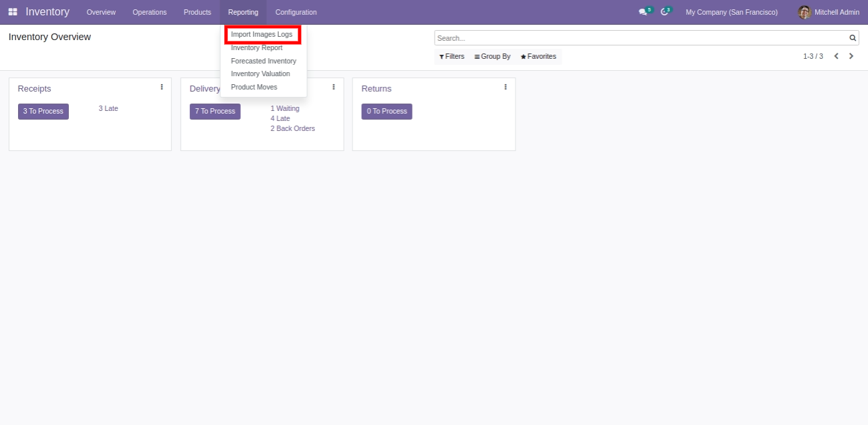The height and width of the screenshot is (425, 868).
Task: Choose Product Moves in Reporting menu
Action: 253,88
